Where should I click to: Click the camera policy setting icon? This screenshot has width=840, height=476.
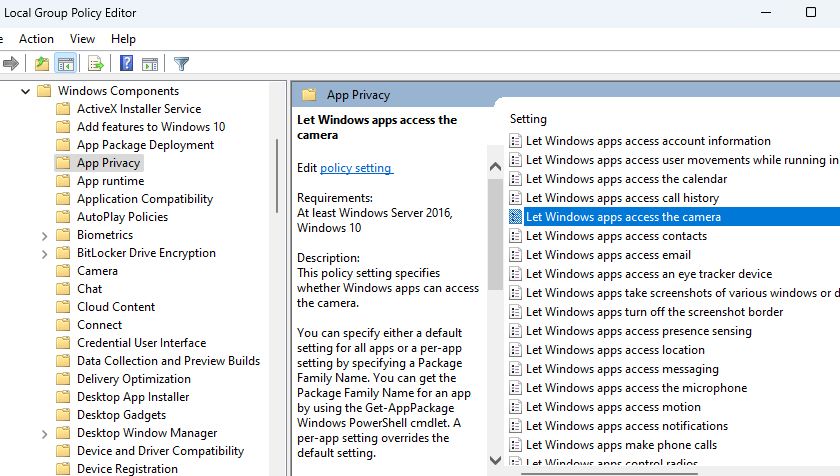point(516,217)
